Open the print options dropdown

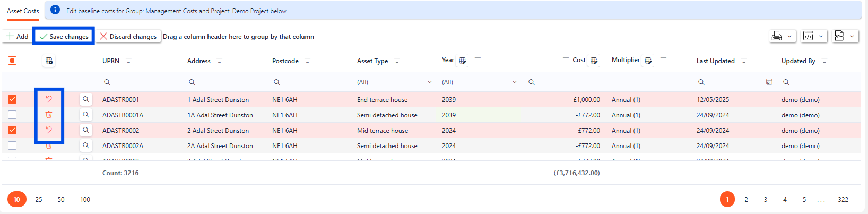(783, 36)
